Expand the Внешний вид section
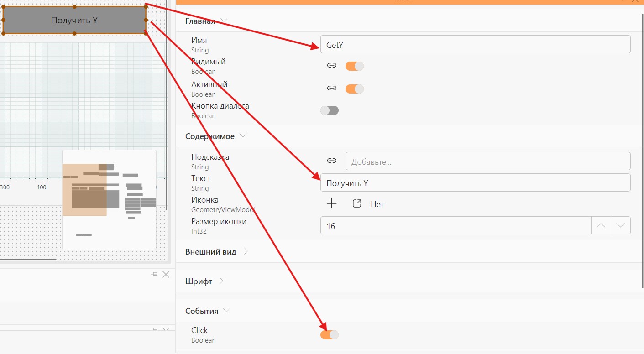Image resolution: width=644 pixels, height=354 pixels. [246, 251]
